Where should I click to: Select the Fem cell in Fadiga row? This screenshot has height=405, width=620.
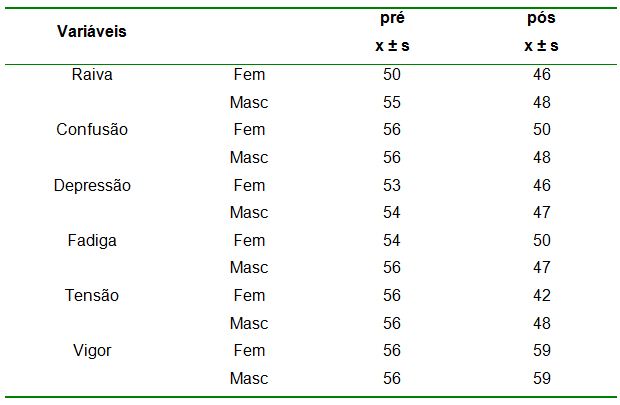pyautogui.click(x=249, y=240)
